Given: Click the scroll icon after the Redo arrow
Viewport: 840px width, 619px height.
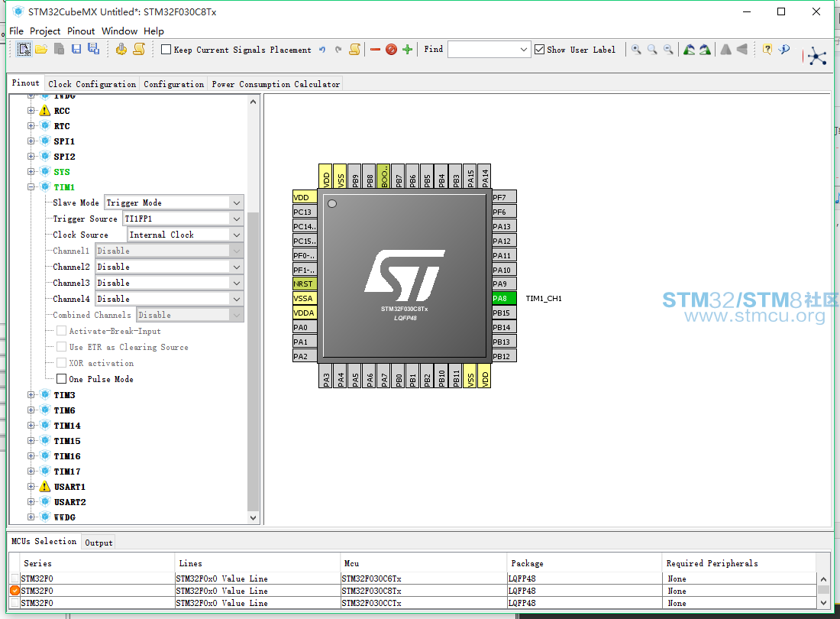Looking at the screenshot, I should 354,50.
